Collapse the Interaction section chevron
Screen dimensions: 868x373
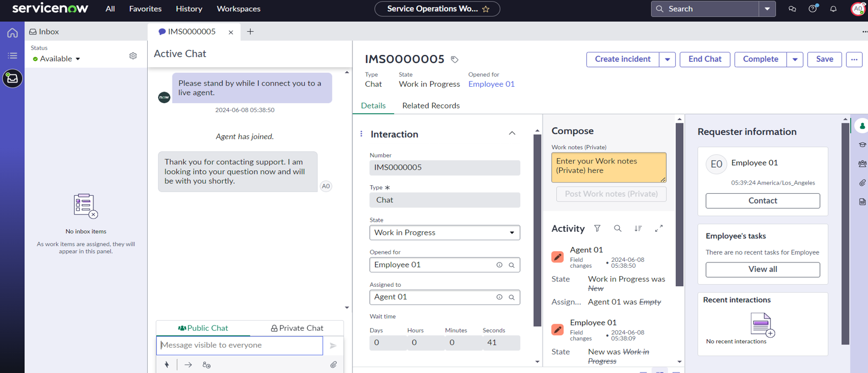[x=512, y=134]
